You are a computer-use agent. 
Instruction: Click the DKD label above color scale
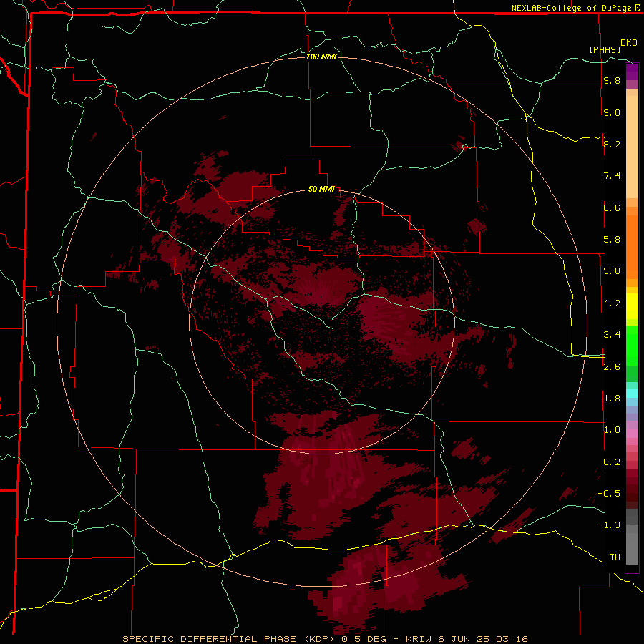[629, 43]
